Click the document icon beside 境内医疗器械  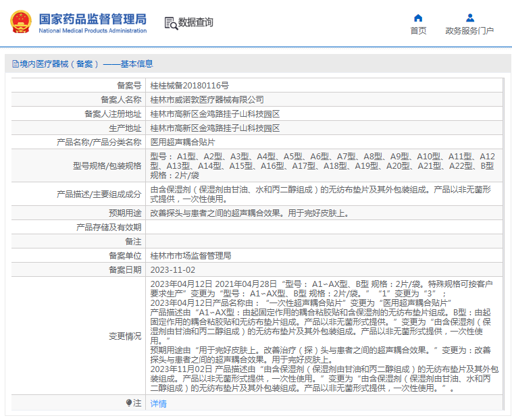pos(16,64)
